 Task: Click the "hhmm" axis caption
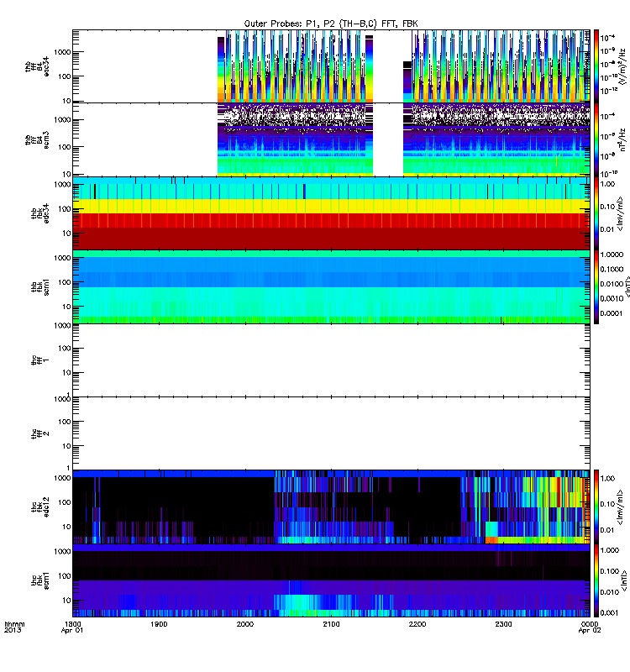click(x=14, y=624)
